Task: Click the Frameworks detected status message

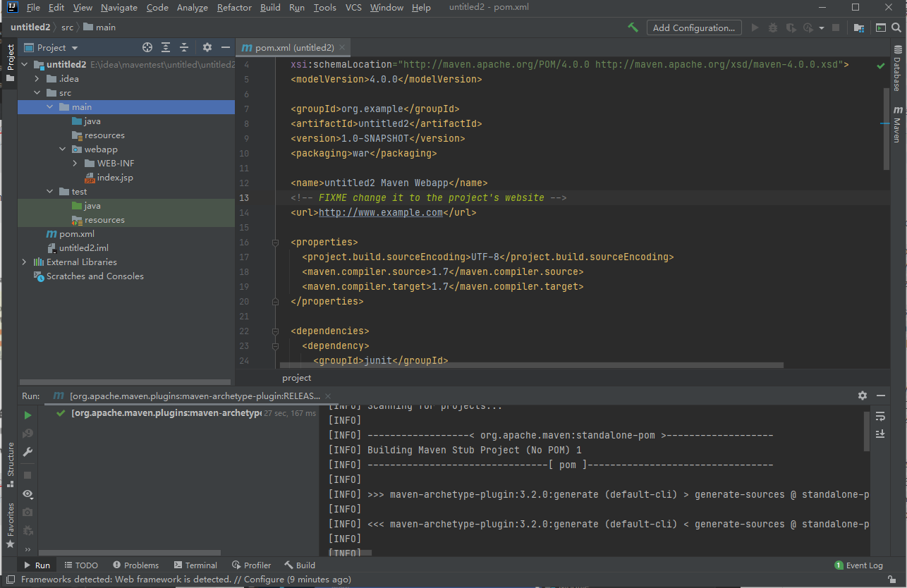Action: 186,580
